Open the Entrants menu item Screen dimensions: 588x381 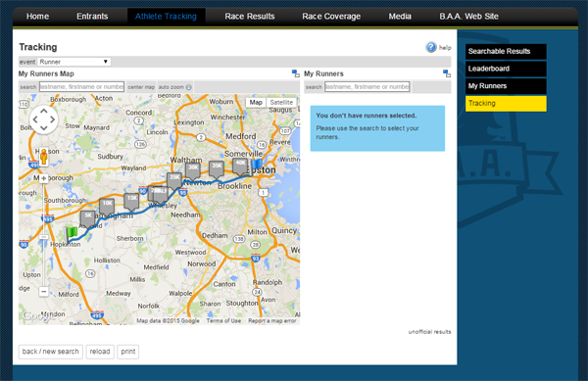[x=92, y=17]
